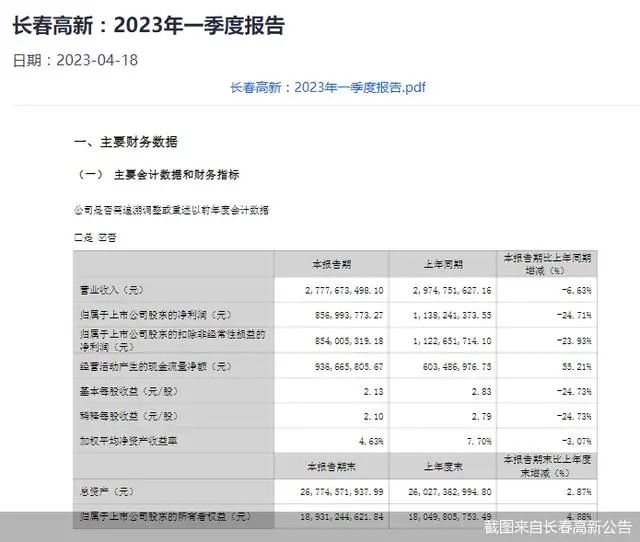Image resolution: width=640 pixels, height=542 pixels.
Task: Click the change value -3.07%
Action: click(576, 442)
